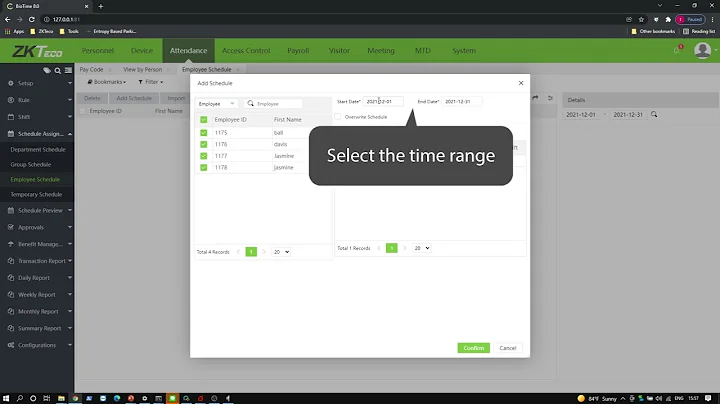Expand the Setup sidebar section
The height and width of the screenshot is (404, 720).
(37, 83)
